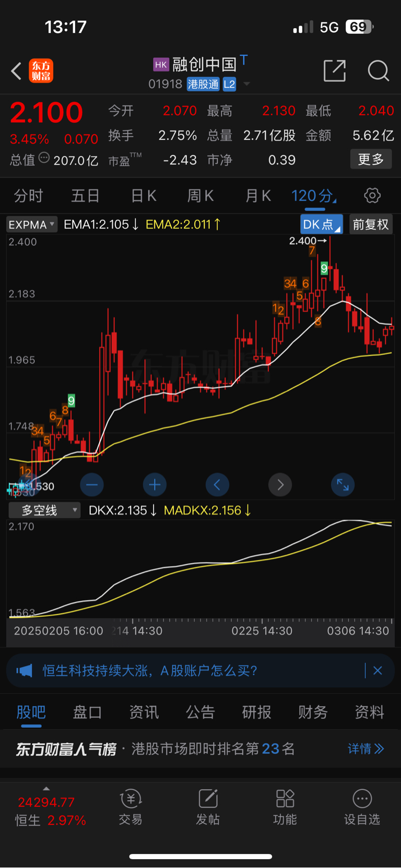The height and width of the screenshot is (868, 401).
Task: Tap 总量 2.71亿股 value
Action: coord(269,136)
